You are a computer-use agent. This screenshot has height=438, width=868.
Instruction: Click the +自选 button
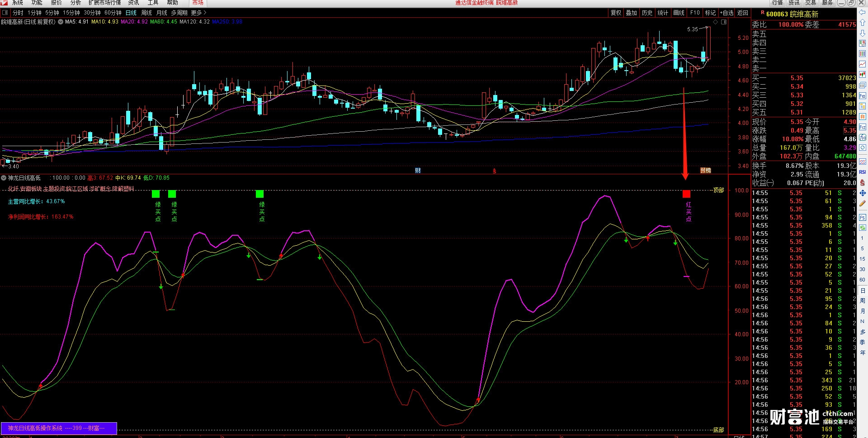726,13
